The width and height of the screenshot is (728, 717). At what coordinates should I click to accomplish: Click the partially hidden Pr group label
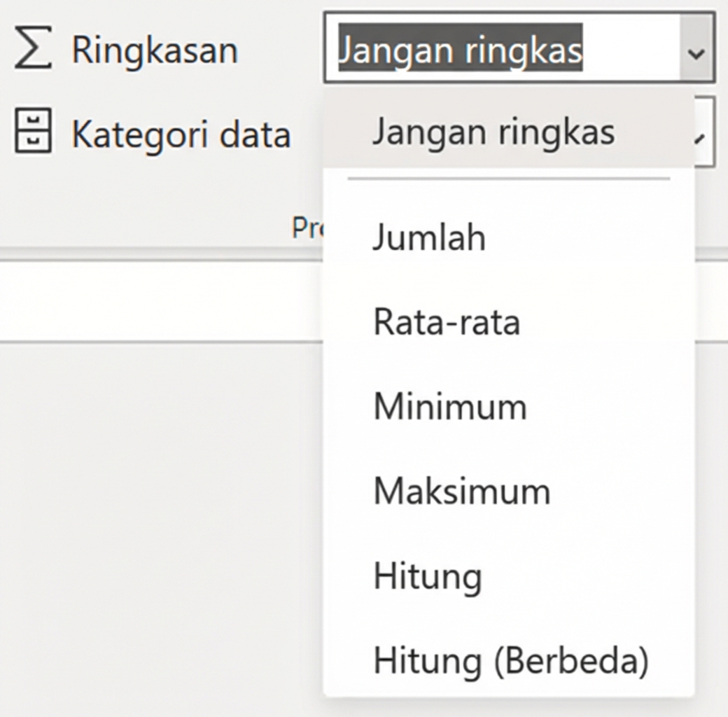[x=305, y=228]
